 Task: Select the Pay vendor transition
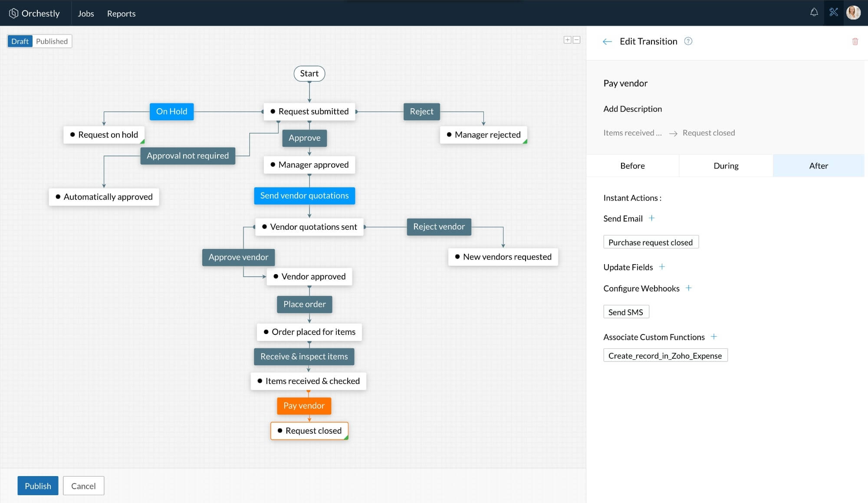(x=304, y=406)
